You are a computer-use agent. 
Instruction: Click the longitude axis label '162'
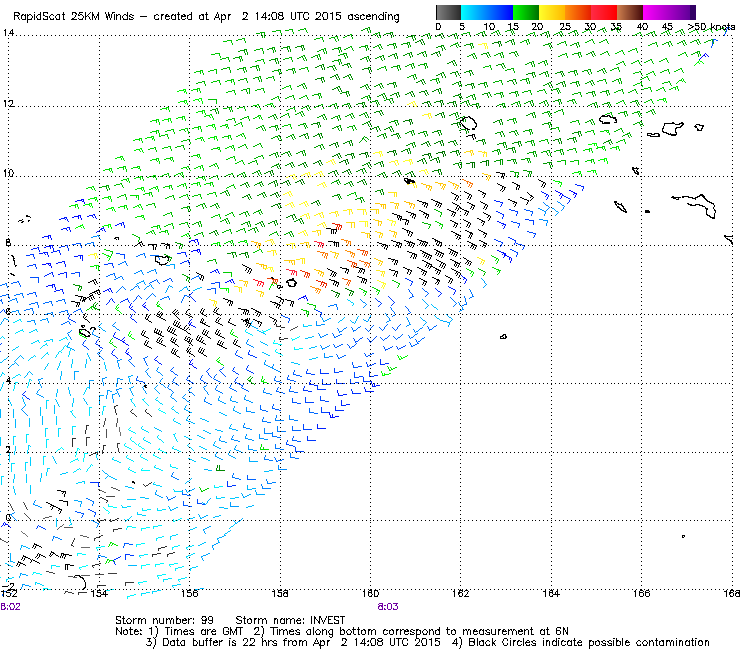[461, 594]
